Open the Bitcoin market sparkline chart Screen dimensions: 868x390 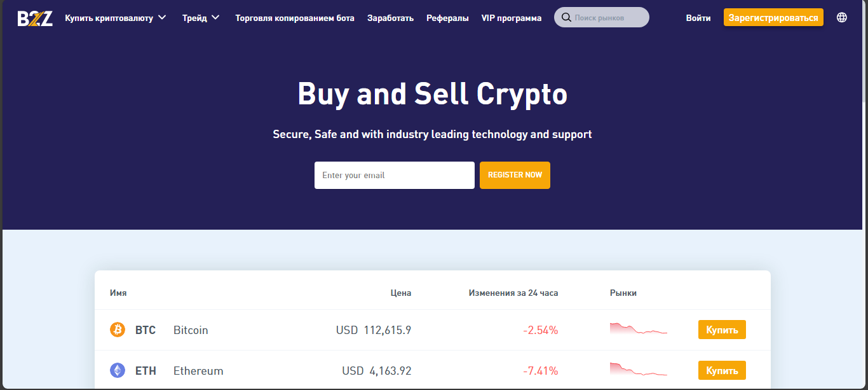638,329
